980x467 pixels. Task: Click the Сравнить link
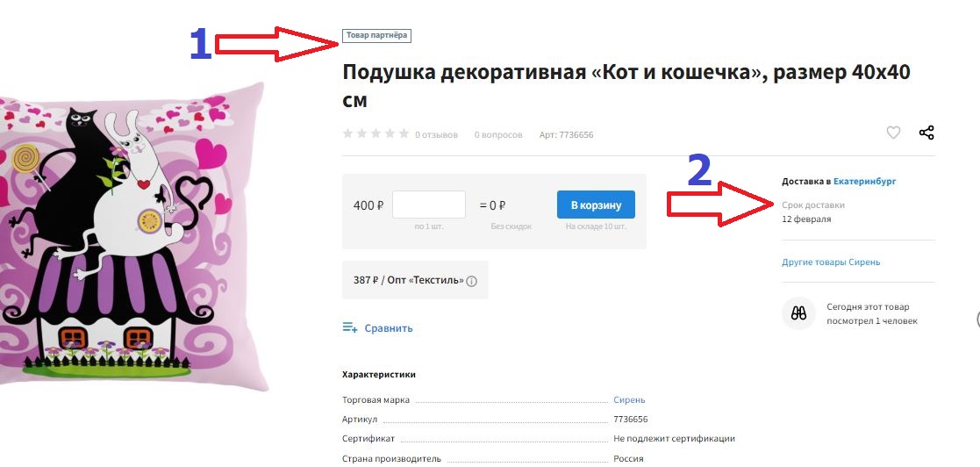pos(389,328)
